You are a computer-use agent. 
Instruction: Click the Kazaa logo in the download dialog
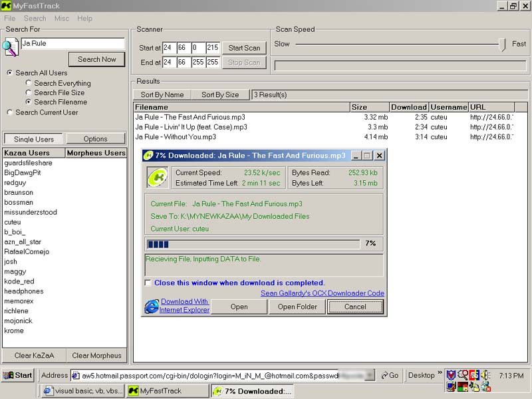pyautogui.click(x=157, y=178)
